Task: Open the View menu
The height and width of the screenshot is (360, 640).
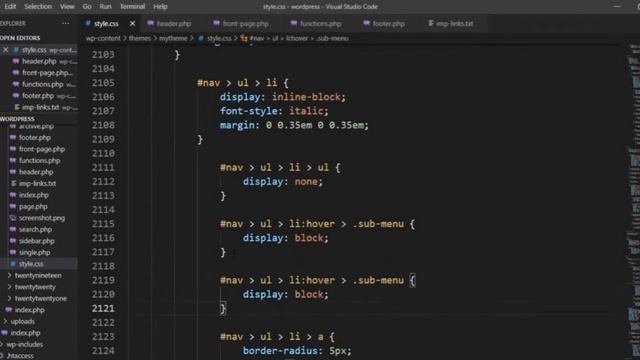Action: (x=67, y=7)
